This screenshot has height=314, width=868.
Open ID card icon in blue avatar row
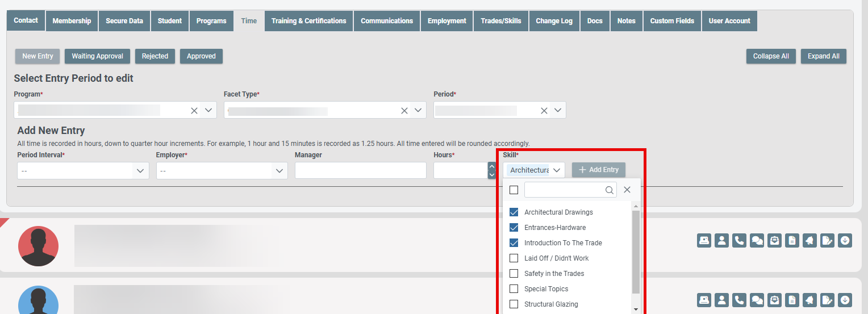pyautogui.click(x=704, y=299)
